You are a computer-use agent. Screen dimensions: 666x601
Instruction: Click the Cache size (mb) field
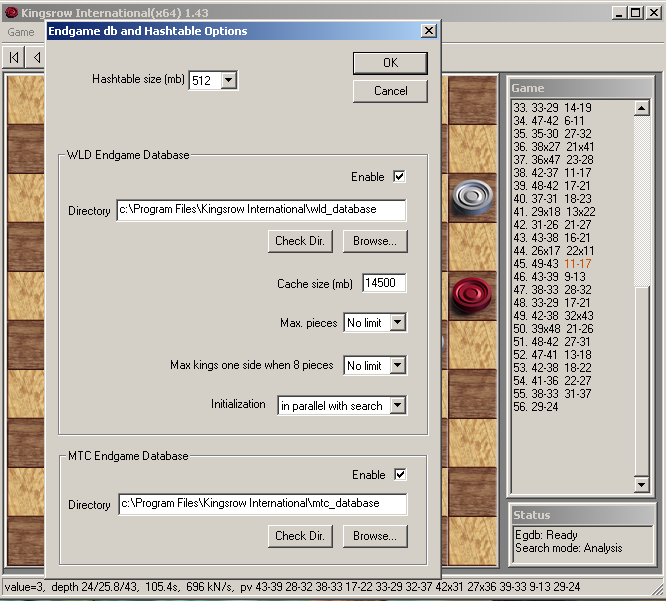384,283
